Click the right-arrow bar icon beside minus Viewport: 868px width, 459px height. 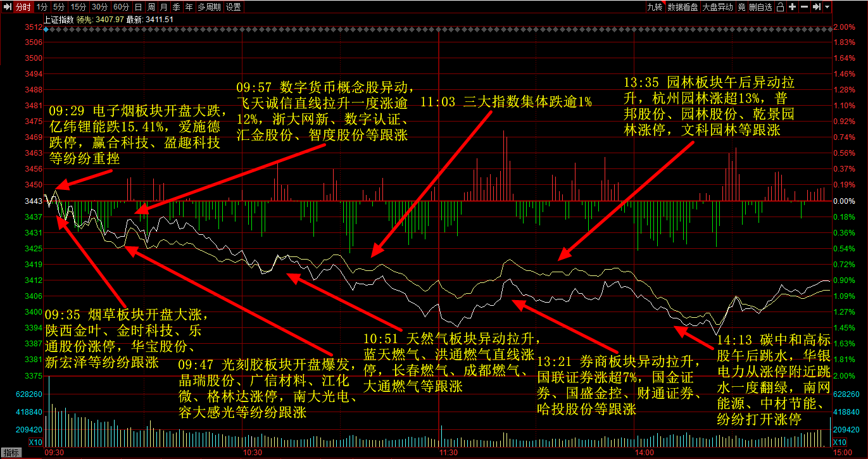[x=817, y=7]
